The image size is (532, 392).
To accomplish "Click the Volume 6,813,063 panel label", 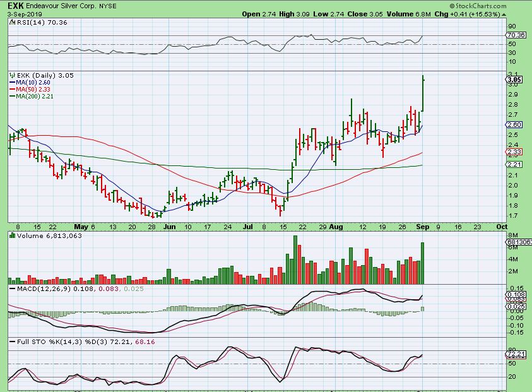I will (x=49, y=235).
